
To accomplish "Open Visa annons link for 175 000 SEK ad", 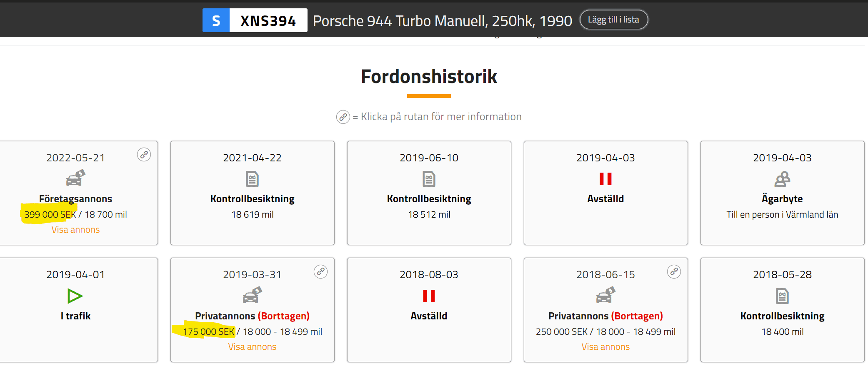I will 252,347.
